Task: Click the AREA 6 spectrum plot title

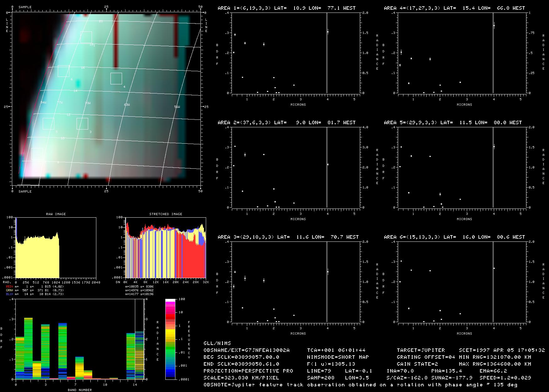Action: pos(454,237)
